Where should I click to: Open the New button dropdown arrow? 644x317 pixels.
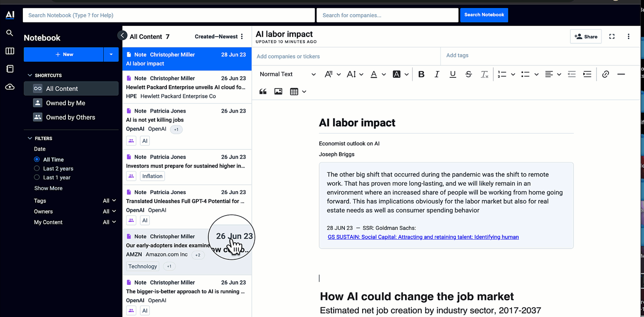pyautogui.click(x=111, y=55)
